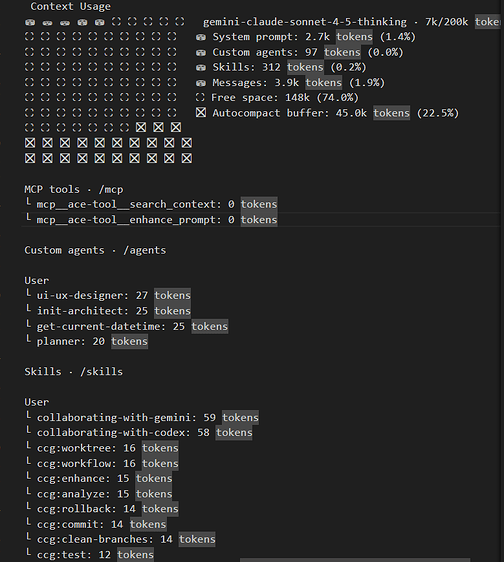Image resolution: width=504 pixels, height=562 pixels.
Task: Click the highlighted 'tokens' after collaborating-with-gemini: 59
Action: (x=240, y=418)
